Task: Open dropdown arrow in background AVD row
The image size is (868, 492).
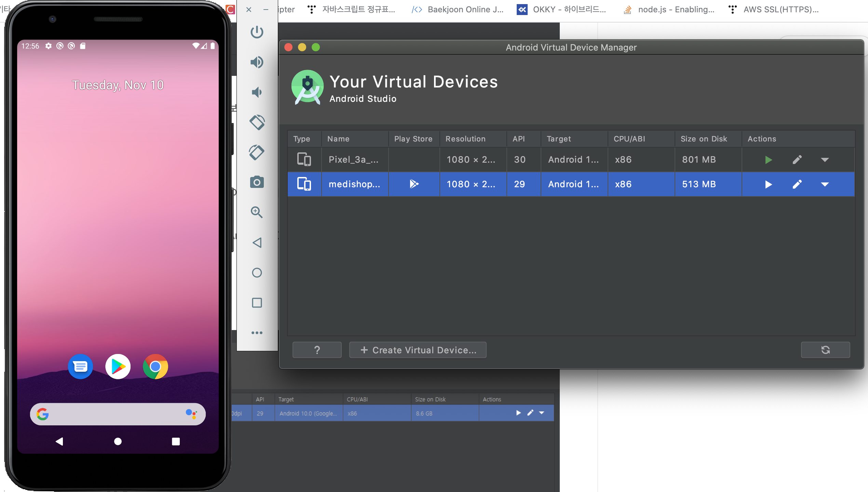Action: (x=542, y=413)
